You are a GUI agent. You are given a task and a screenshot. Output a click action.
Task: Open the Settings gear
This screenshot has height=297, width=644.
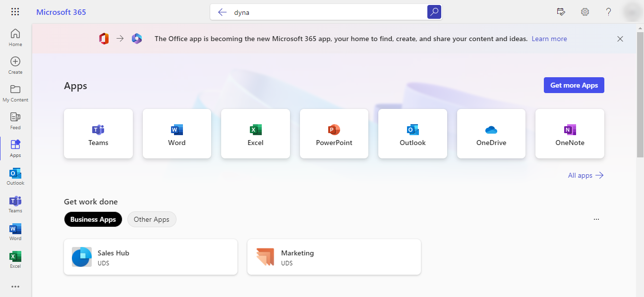[585, 12]
